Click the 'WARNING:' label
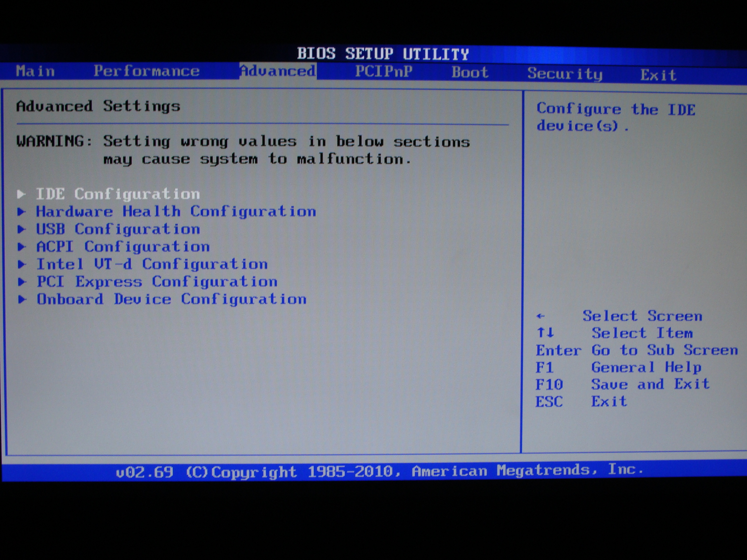The width and height of the screenshot is (747, 560). pyautogui.click(x=54, y=141)
